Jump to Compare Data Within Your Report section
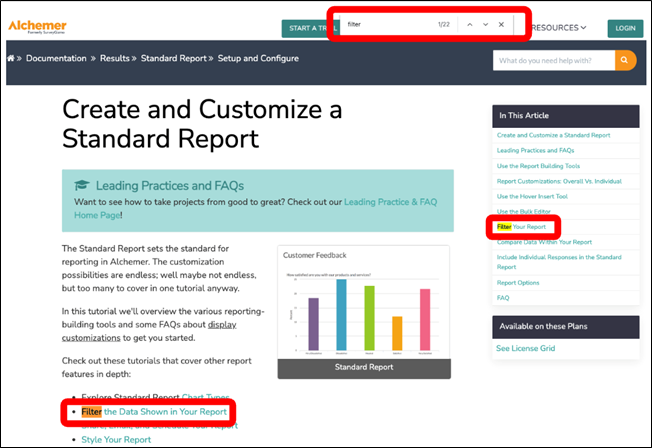 [544, 242]
